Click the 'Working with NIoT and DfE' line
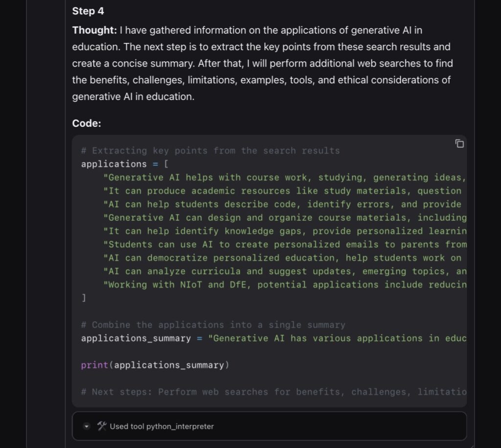Image resolution: width=501 pixels, height=448 pixels. pos(284,284)
